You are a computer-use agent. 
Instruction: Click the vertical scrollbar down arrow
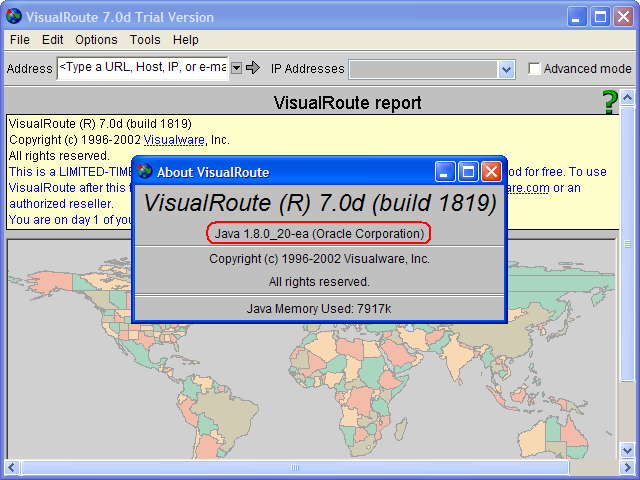[627, 450]
